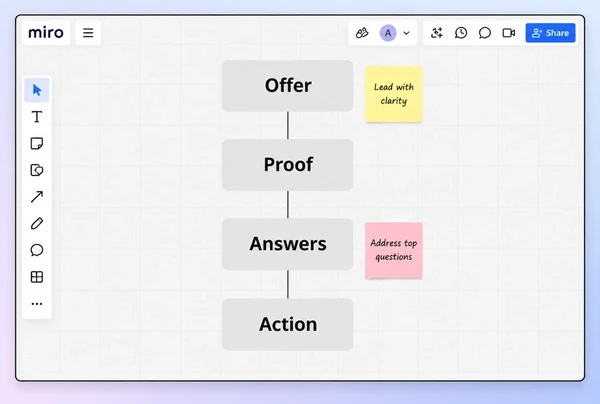600x404 pixels.
Task: Open the comments bubble in top bar
Action: (x=484, y=33)
